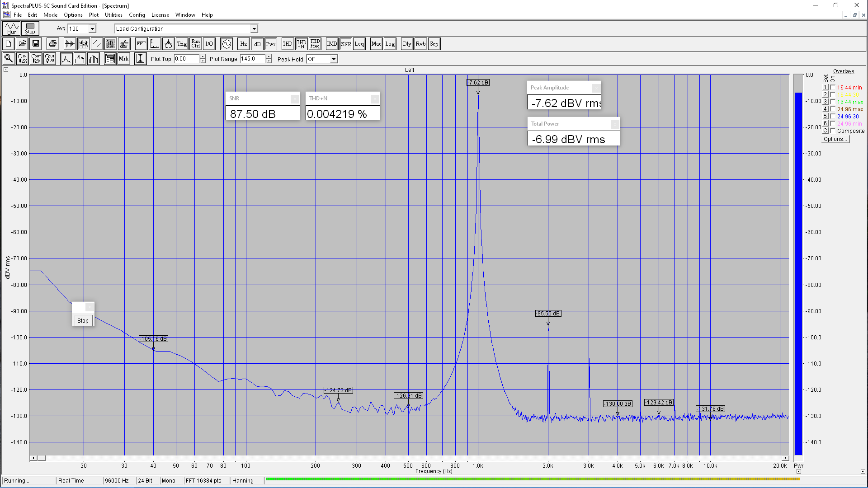Click overlay Set button 1

(825, 88)
